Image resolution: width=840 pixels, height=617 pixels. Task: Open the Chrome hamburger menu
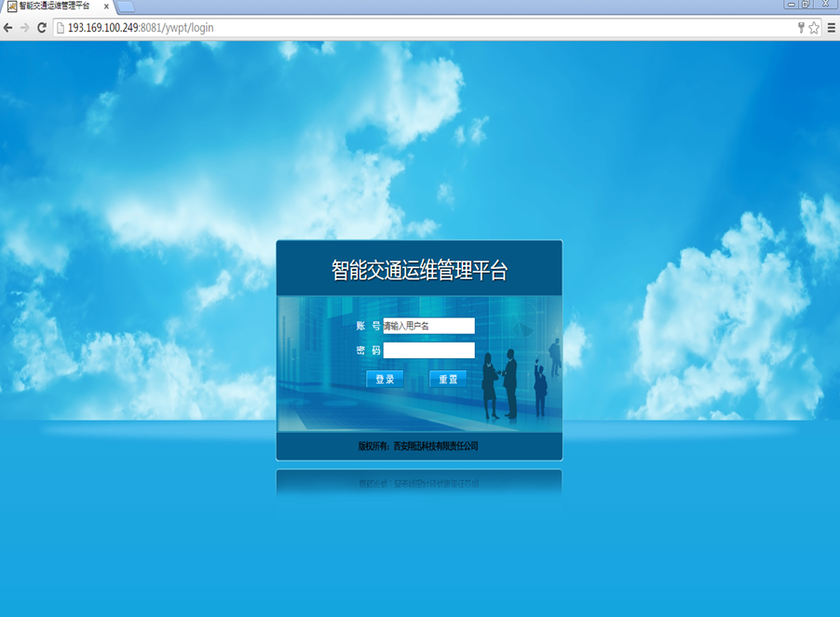(x=831, y=28)
